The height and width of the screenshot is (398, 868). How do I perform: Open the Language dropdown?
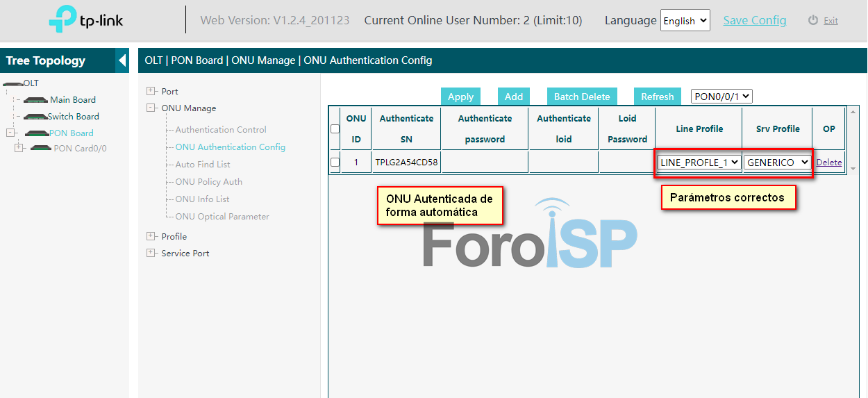[x=685, y=21]
